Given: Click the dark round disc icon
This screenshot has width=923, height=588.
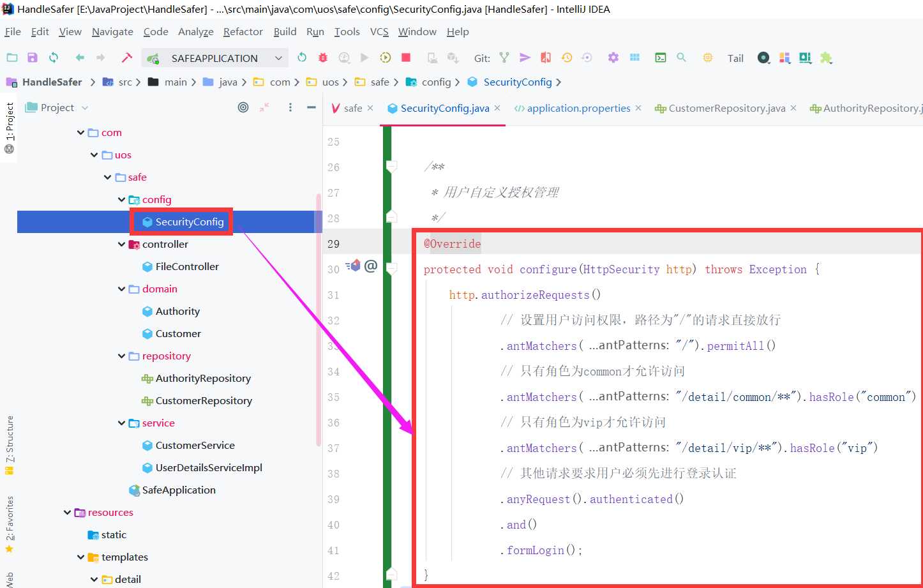Looking at the screenshot, I should (763, 57).
